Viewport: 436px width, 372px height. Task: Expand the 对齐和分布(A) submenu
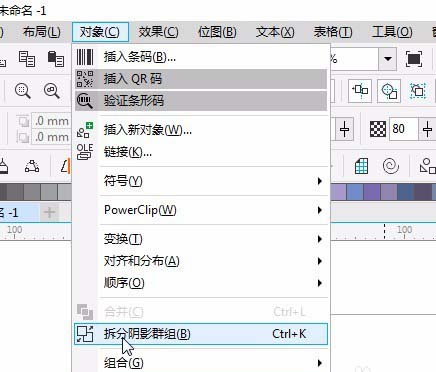point(201,261)
